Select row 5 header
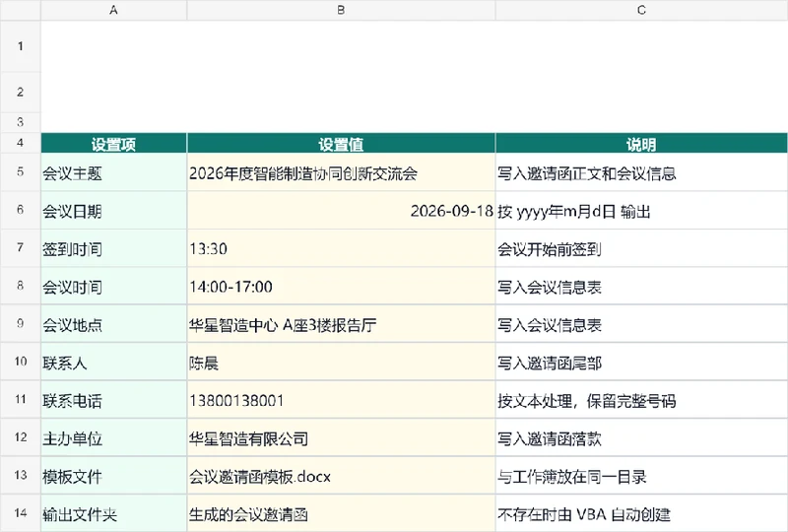Screen dimensions: 788x532 [20, 172]
